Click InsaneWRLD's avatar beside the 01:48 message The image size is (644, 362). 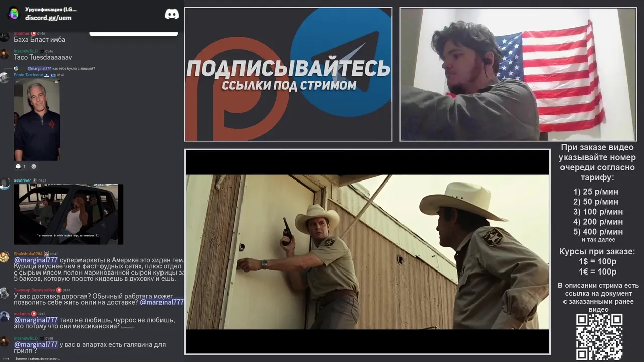tap(4, 341)
